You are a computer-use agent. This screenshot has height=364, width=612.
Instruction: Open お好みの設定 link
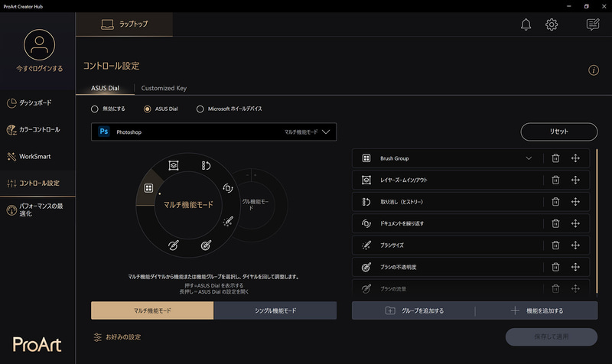pyautogui.click(x=118, y=337)
